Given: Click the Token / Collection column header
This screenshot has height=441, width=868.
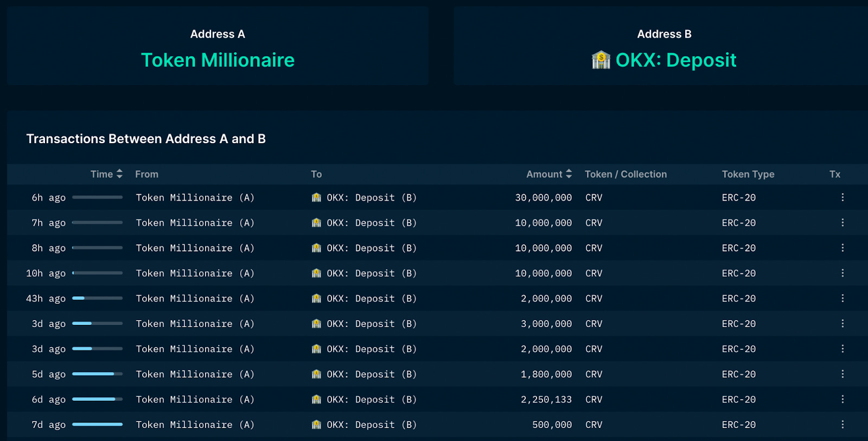Looking at the screenshot, I should [x=626, y=174].
